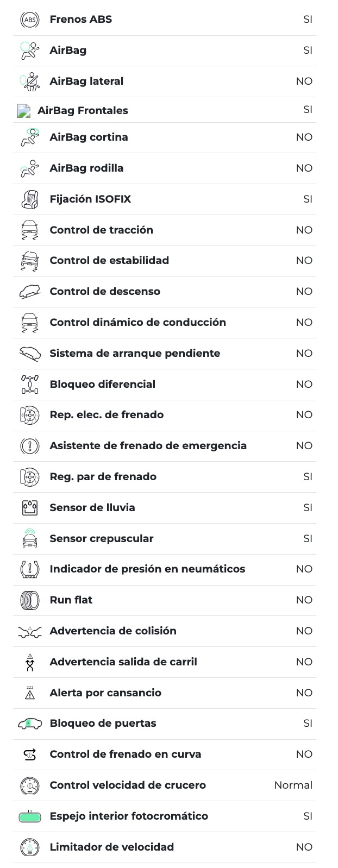
Task: Click the Bloqueo diferencial axle icon
Action: 29,385
